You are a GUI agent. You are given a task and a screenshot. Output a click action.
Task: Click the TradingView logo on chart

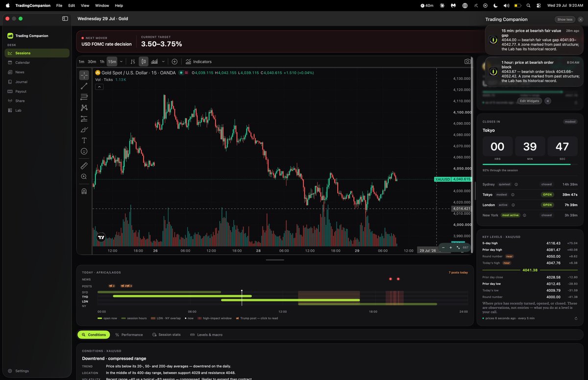coord(101,237)
